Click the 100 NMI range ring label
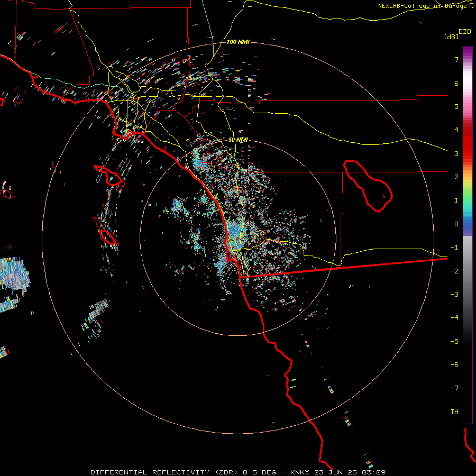The height and width of the screenshot is (476, 476). pos(238,42)
